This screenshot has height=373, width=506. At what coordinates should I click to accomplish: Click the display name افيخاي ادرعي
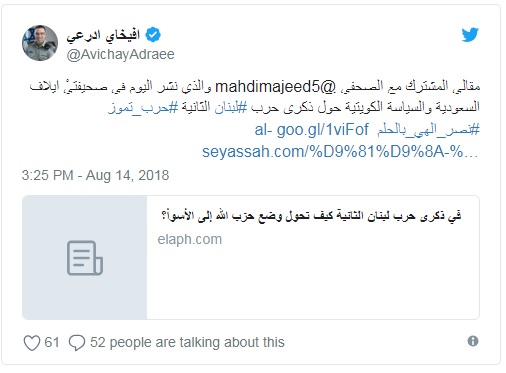coord(103,35)
